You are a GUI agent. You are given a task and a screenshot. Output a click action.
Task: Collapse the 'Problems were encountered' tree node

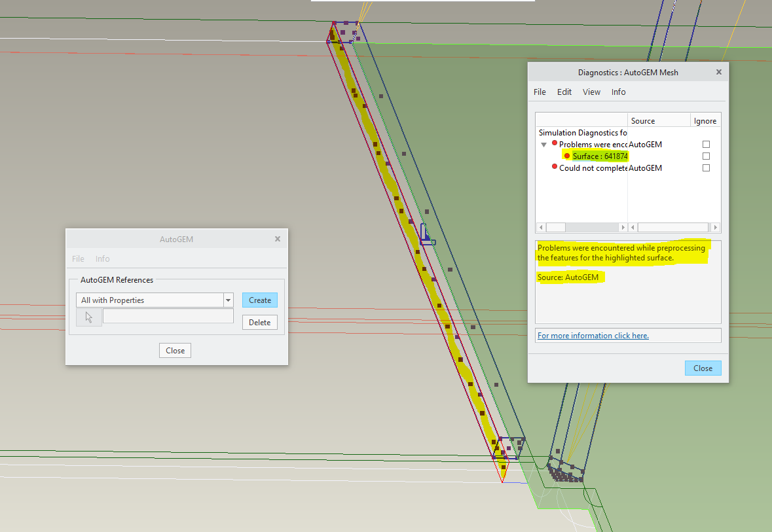point(543,144)
